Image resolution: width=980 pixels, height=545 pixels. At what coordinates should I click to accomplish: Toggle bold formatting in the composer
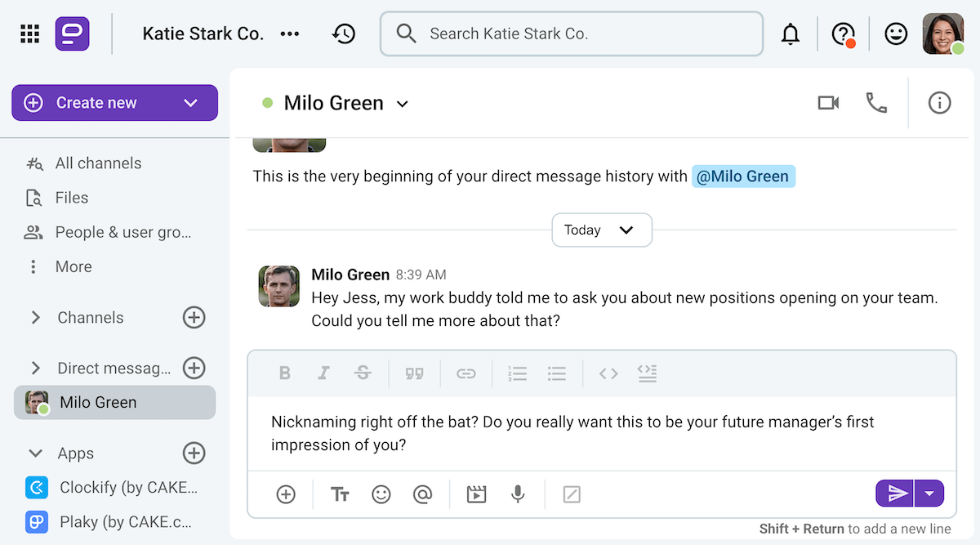pyautogui.click(x=285, y=373)
